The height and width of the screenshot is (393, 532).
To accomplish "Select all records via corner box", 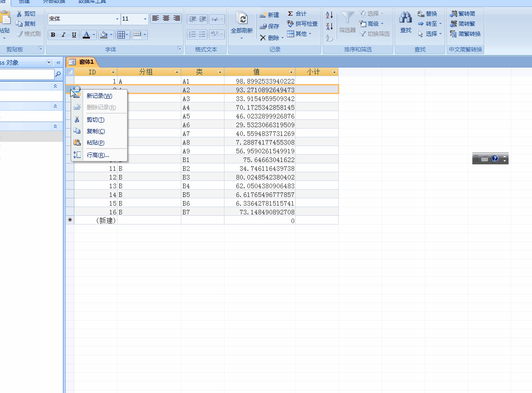I will pos(70,72).
